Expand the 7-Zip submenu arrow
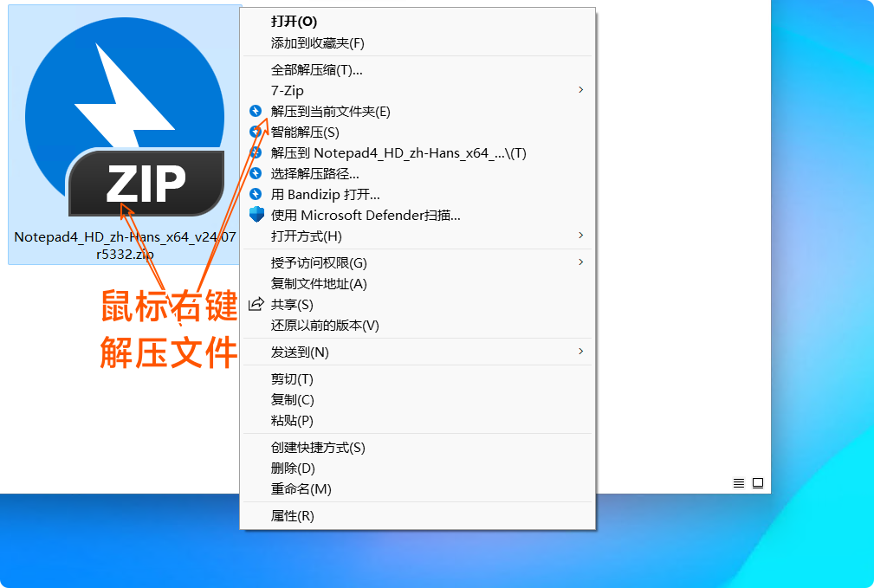The image size is (874, 588). (x=581, y=90)
